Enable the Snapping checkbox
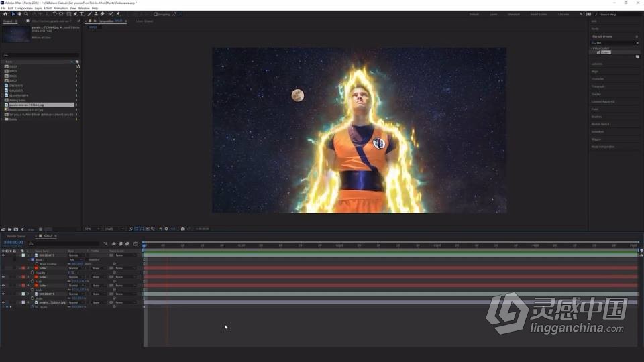Screen dimensions: 644x362 pos(155,14)
